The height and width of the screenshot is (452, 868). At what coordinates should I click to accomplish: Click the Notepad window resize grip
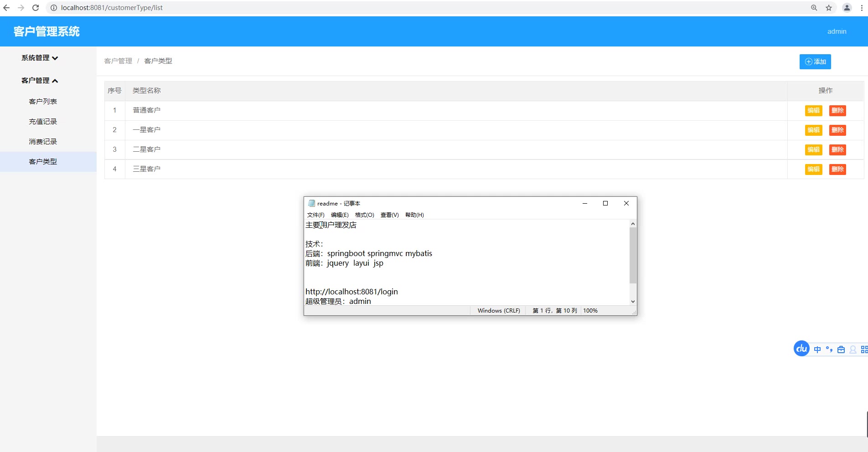coord(634,313)
